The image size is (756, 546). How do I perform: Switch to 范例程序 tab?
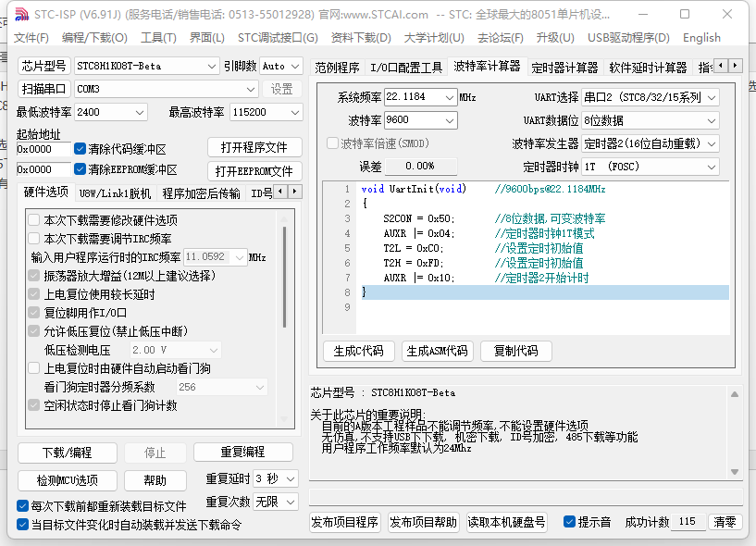pos(337,68)
